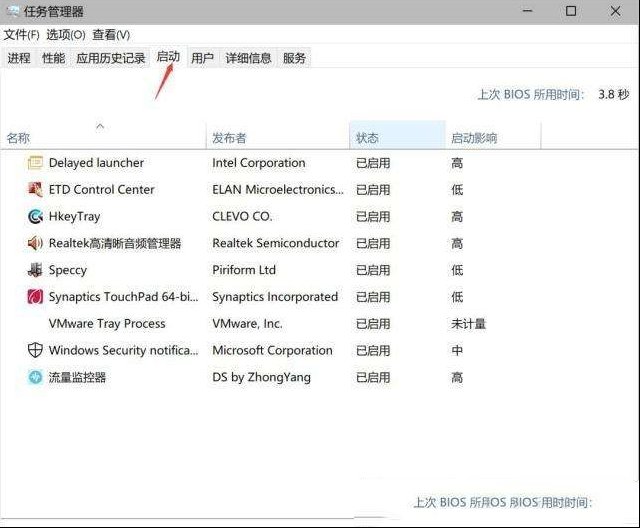Screen dimensions: 640x528
Task: Open the 查看(V) menu
Action: tap(111, 35)
